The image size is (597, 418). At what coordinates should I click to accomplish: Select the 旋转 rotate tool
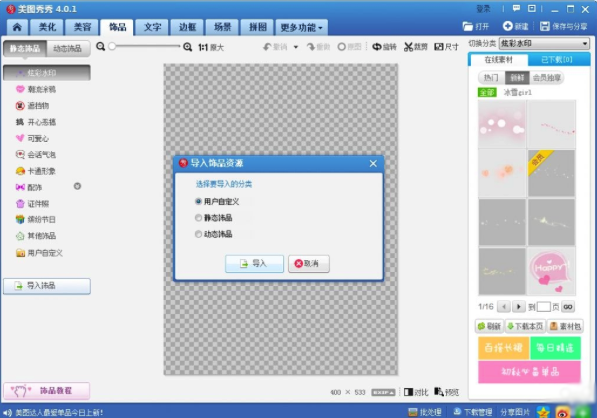(384, 47)
